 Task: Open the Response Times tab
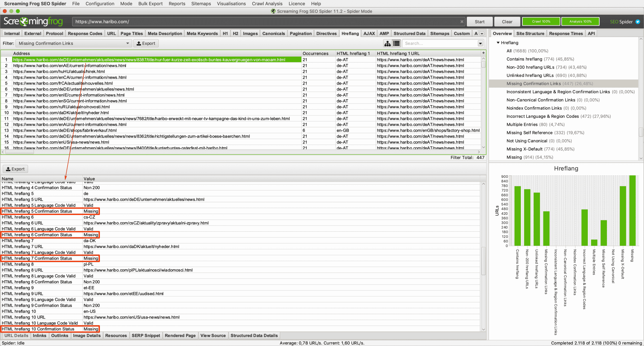566,33
